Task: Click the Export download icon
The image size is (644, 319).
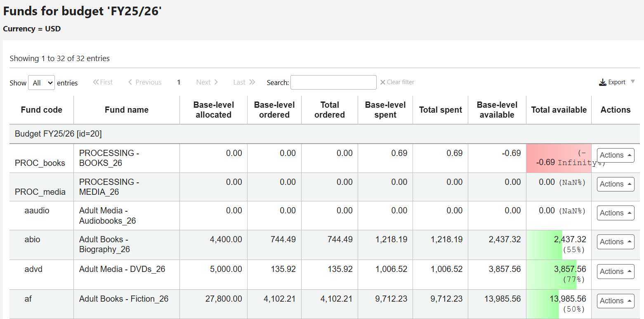Action: pos(602,83)
